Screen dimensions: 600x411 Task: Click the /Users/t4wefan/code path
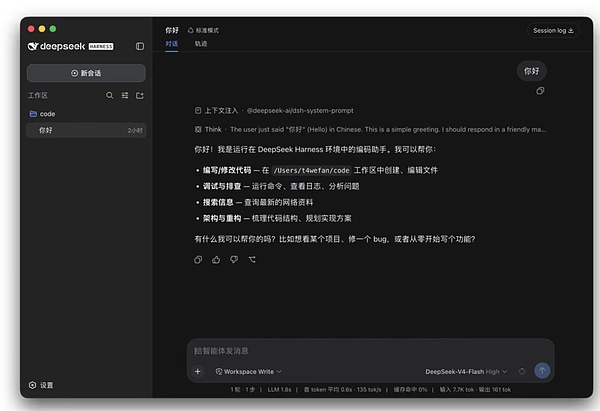[311, 170]
